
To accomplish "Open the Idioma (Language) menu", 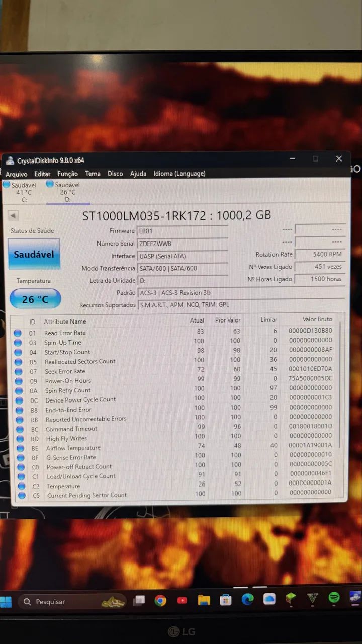I will point(179,174).
